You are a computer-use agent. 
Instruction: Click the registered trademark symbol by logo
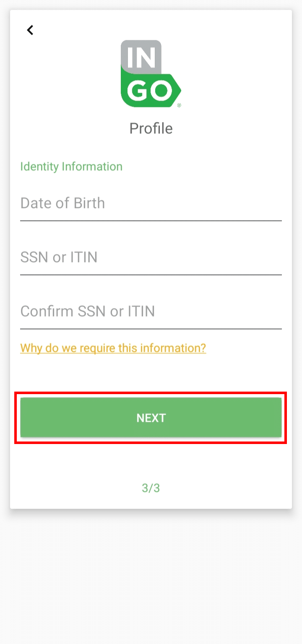click(179, 106)
